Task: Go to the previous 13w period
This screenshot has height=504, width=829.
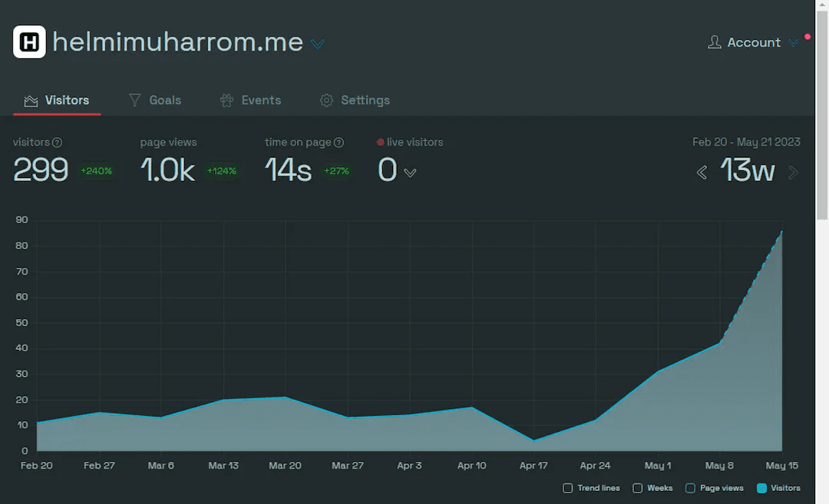Action: (x=702, y=173)
